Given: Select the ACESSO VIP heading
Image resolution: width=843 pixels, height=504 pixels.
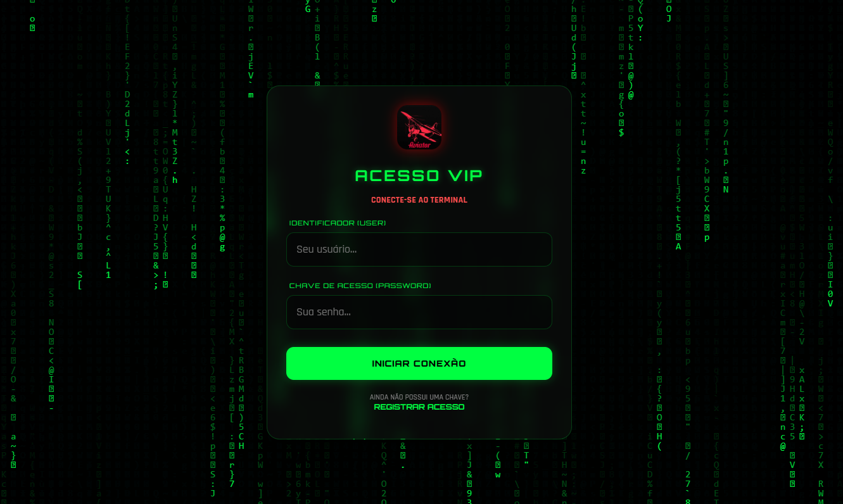Looking at the screenshot, I should [x=419, y=175].
